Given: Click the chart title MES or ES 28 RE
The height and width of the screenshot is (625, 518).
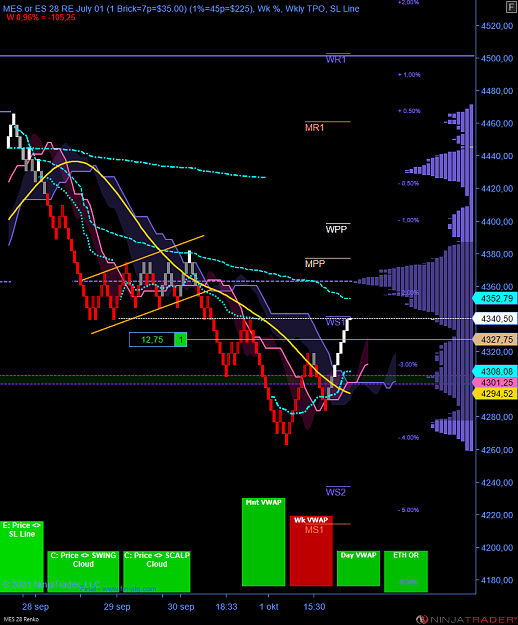Looking at the screenshot, I should pyautogui.click(x=50, y=9).
